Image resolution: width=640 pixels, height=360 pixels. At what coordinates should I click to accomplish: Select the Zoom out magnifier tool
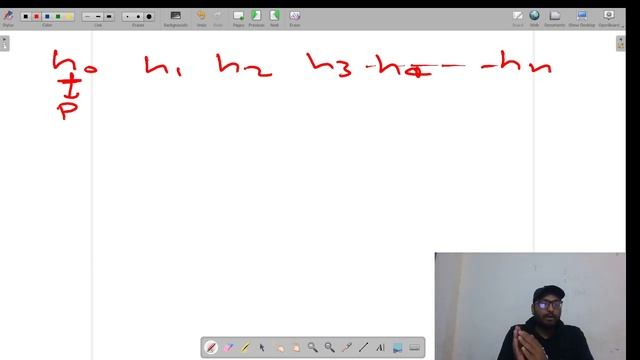tap(329, 348)
